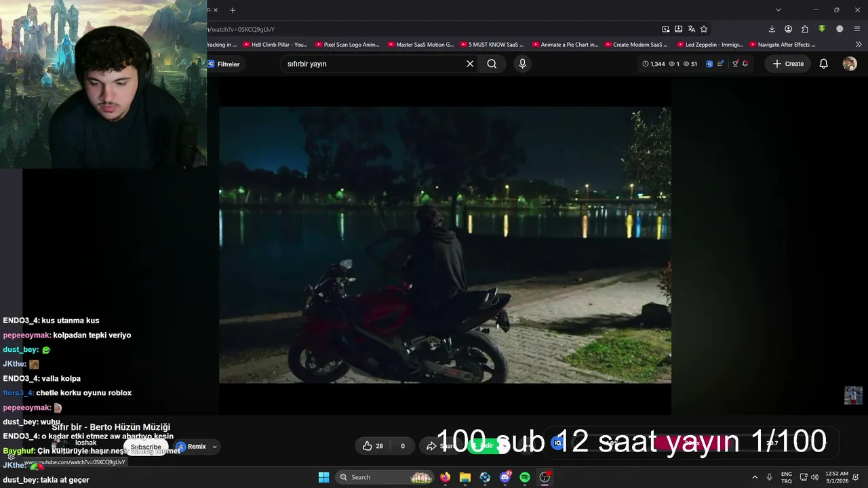Open the Windows Start menu
868x488 pixels.
point(323,477)
